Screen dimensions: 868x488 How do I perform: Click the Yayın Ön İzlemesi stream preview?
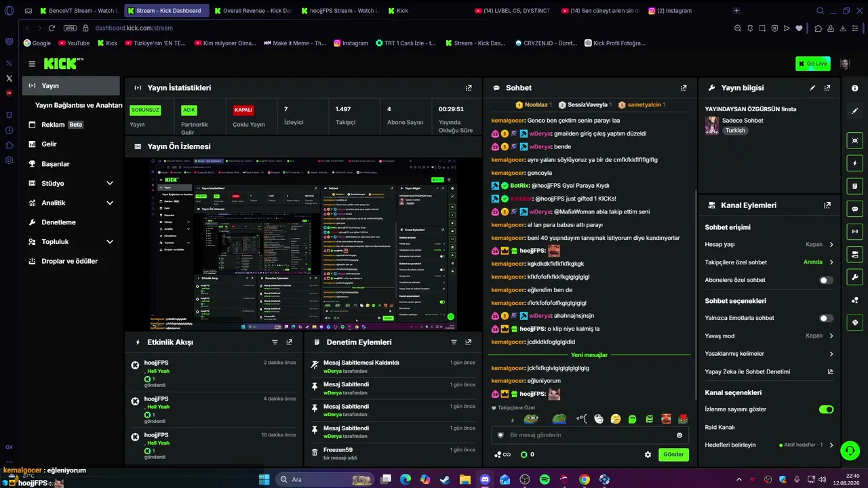[303, 245]
